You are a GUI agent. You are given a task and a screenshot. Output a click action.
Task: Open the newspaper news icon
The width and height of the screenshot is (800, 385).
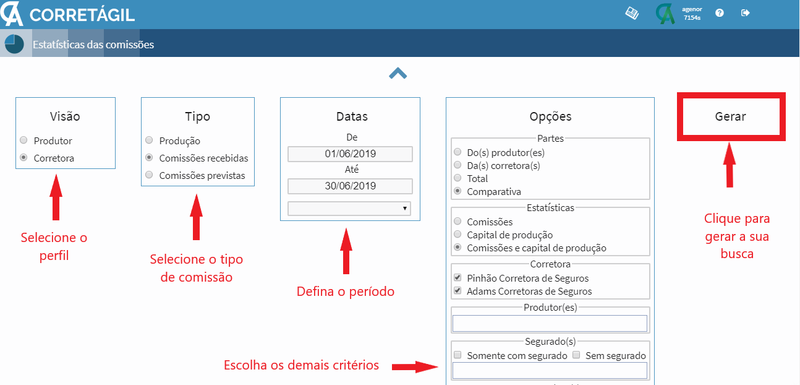point(633,13)
